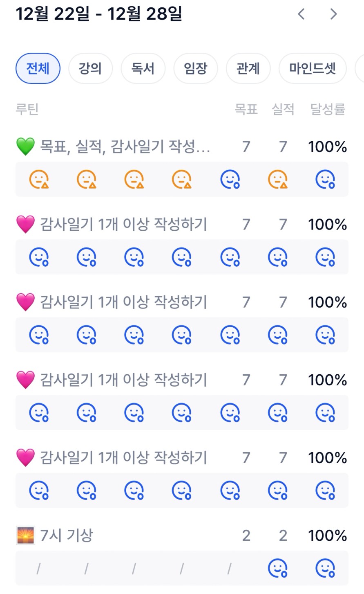Open the 7시 기상 routine title
The image size is (364, 594).
(x=67, y=535)
